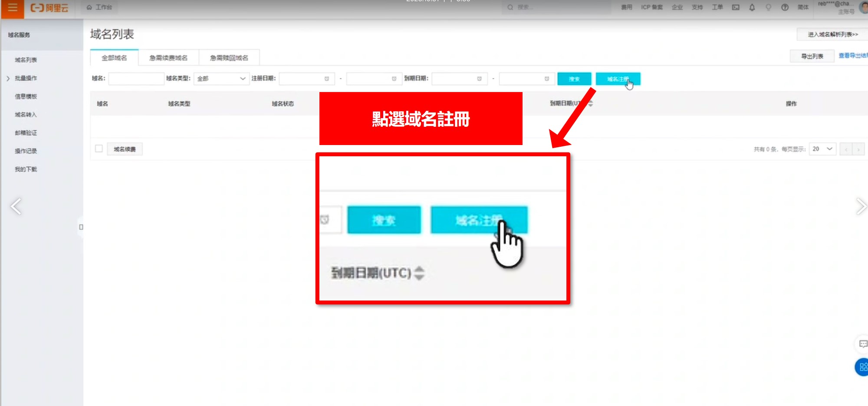This screenshot has height=406, width=868.
Task: Sort by the 到期日期(UTC) column arrows
Action: coord(590,103)
